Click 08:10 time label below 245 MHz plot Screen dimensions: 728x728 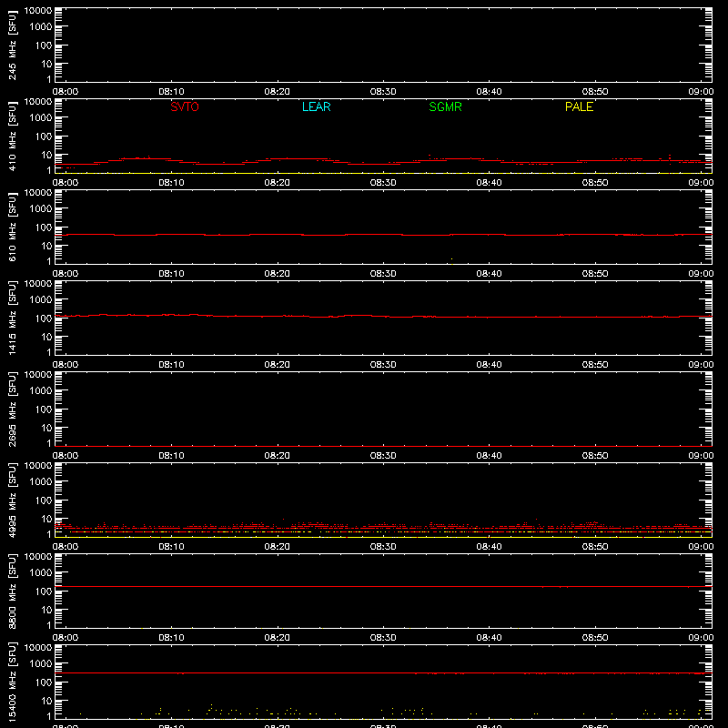pyautogui.click(x=171, y=92)
